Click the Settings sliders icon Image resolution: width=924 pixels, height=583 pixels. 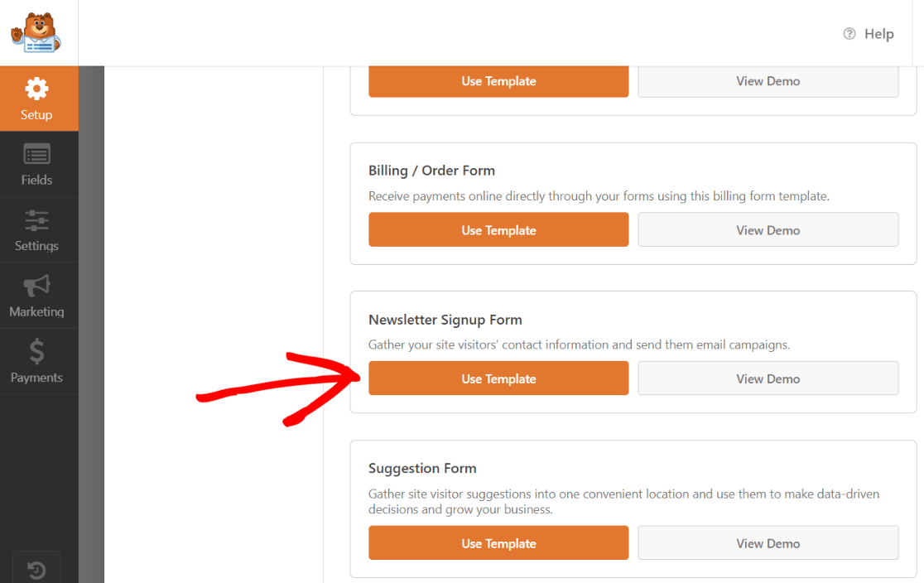click(x=36, y=220)
